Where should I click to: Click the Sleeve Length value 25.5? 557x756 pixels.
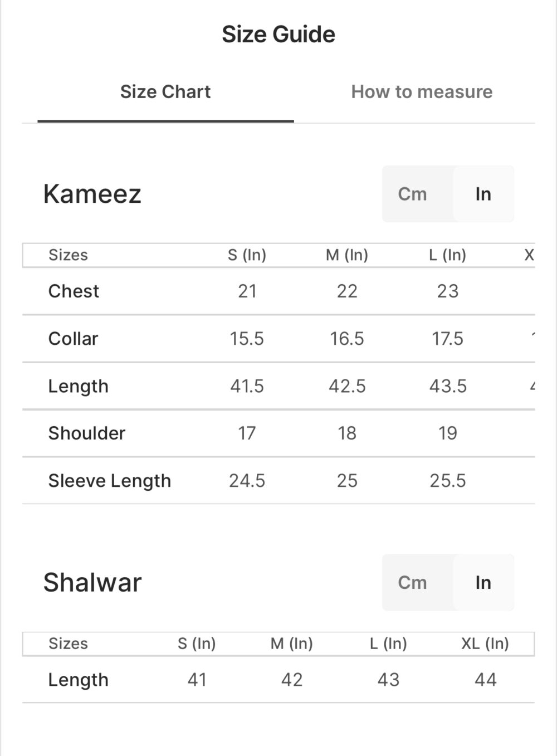click(447, 481)
